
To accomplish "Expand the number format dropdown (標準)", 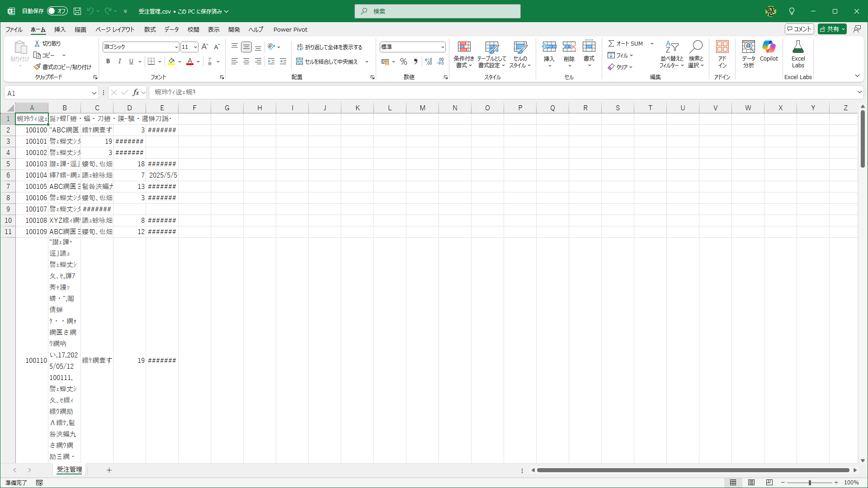I will pos(442,47).
